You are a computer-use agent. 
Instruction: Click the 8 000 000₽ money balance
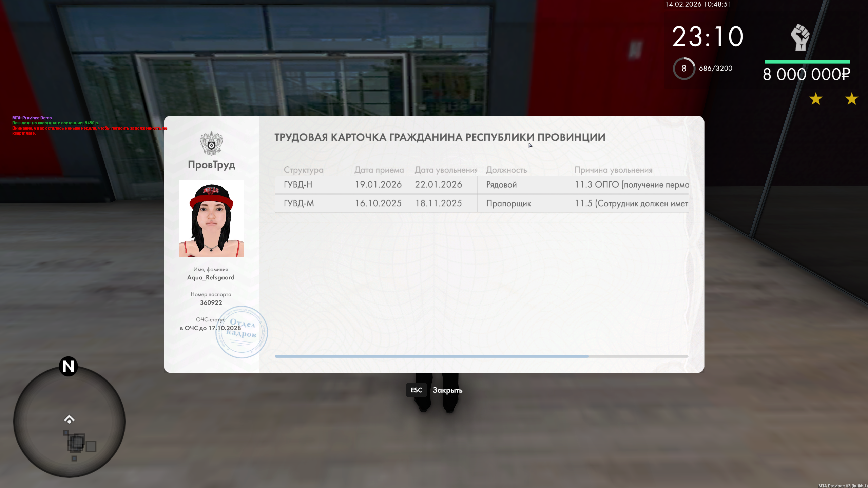click(806, 75)
